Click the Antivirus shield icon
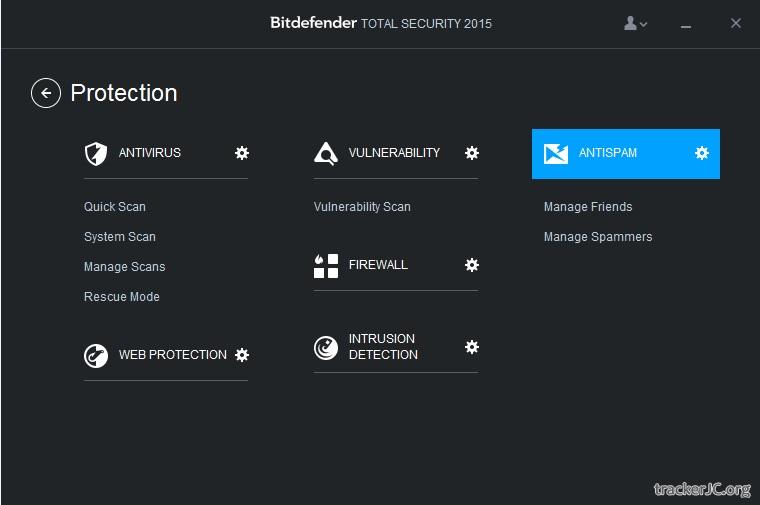This screenshot has width=760, height=505. [x=96, y=153]
